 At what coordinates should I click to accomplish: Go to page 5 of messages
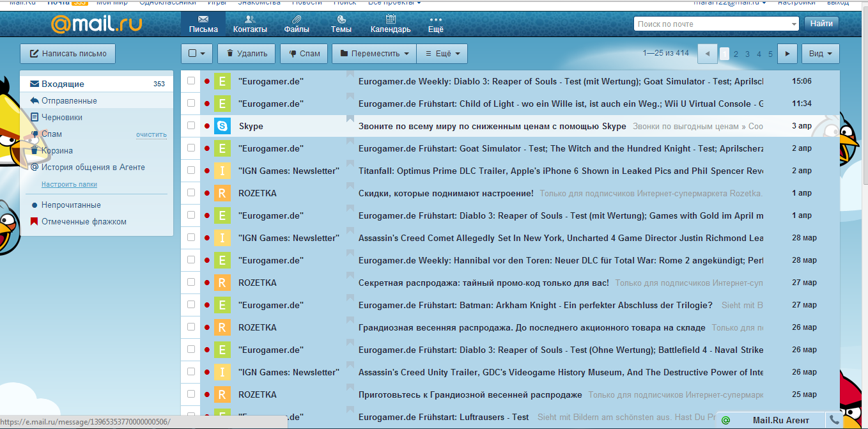(771, 54)
